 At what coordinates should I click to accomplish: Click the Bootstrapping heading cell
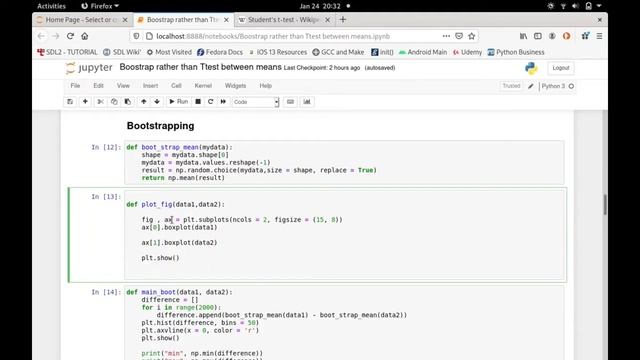point(160,126)
